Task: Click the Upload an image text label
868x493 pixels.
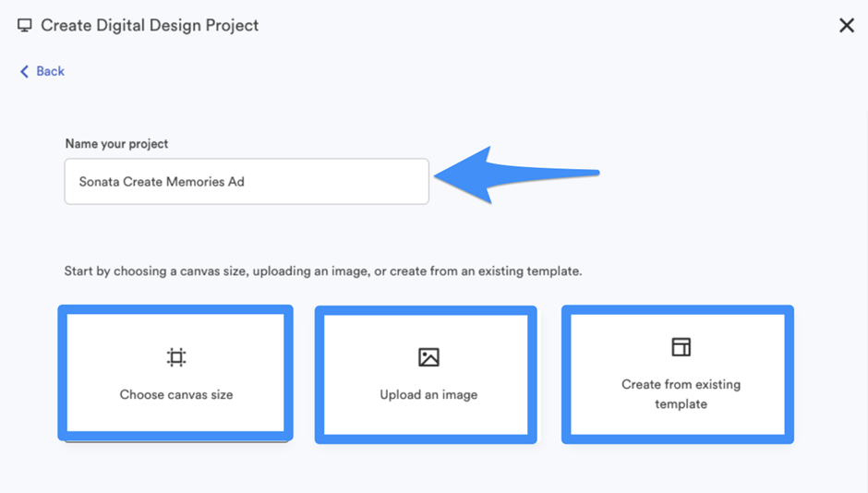Action: tap(428, 394)
